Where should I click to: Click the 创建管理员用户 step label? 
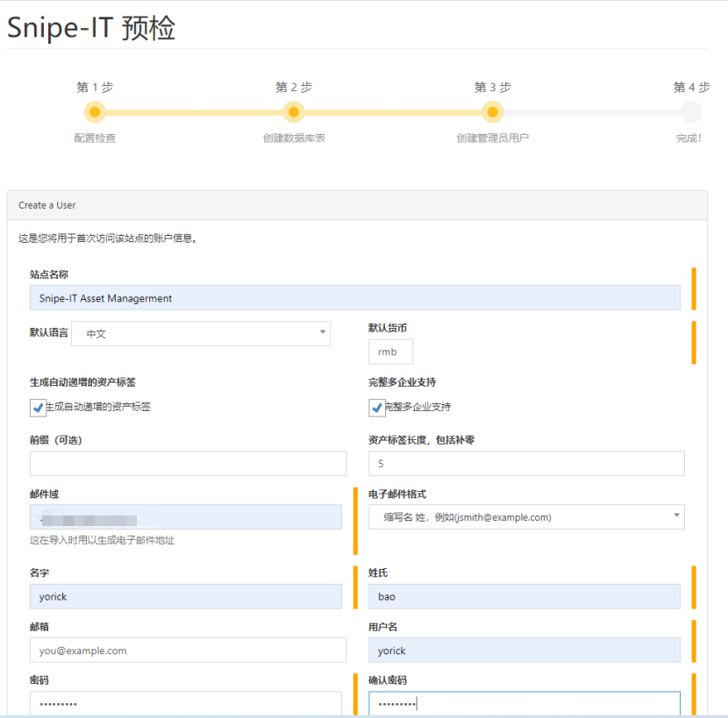[493, 138]
